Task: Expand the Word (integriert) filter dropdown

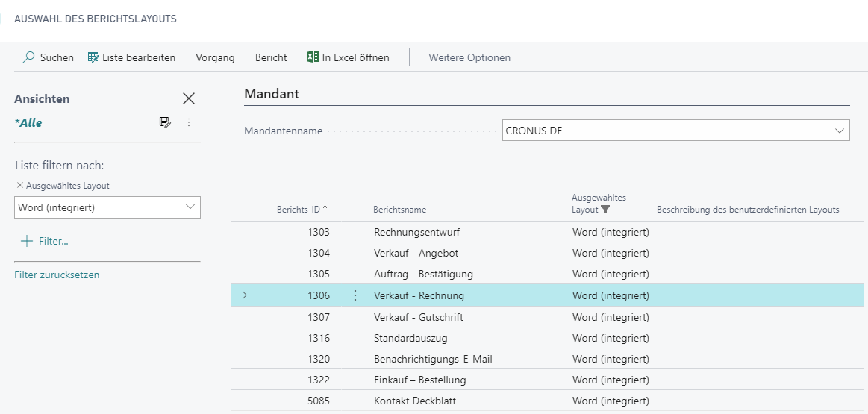Action: [x=190, y=207]
